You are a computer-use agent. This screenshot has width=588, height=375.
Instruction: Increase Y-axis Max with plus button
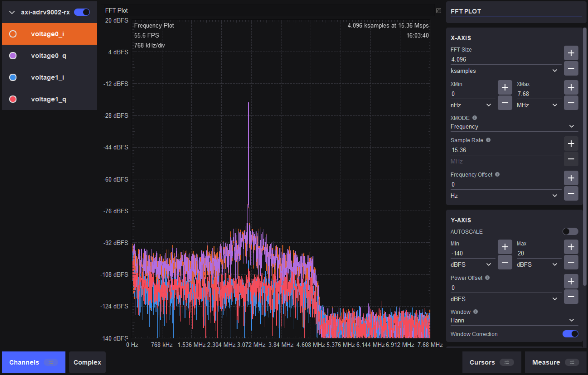tap(571, 247)
